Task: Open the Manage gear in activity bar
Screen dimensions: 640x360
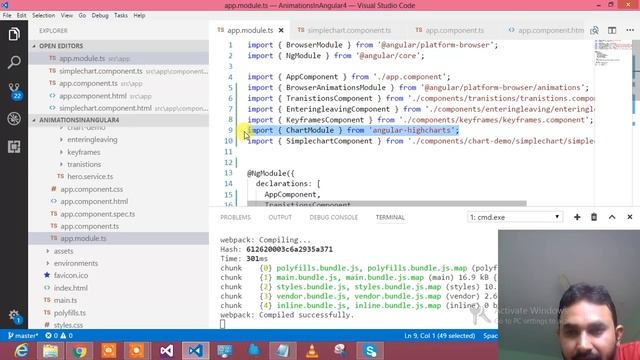Action: click(14, 316)
